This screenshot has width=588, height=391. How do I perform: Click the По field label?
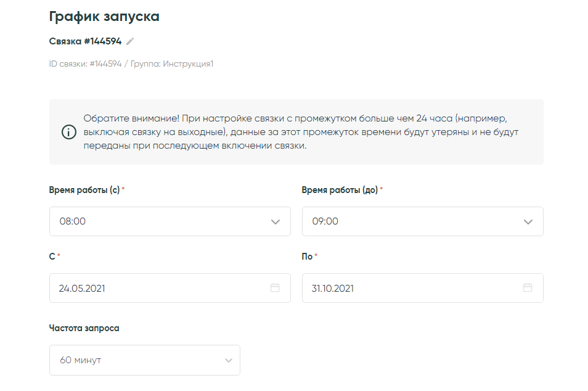[x=307, y=257]
